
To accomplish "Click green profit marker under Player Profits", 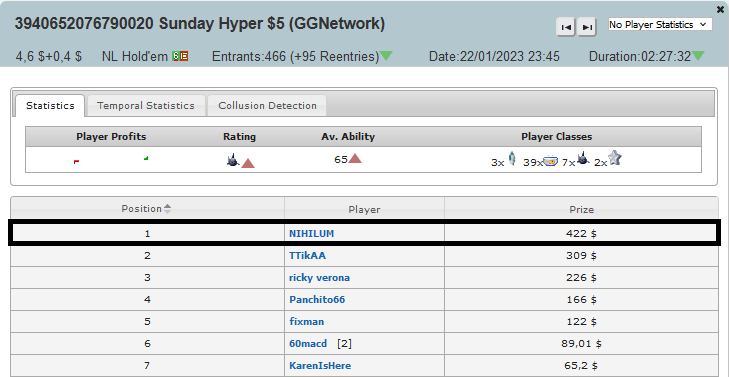I will click(x=146, y=159).
